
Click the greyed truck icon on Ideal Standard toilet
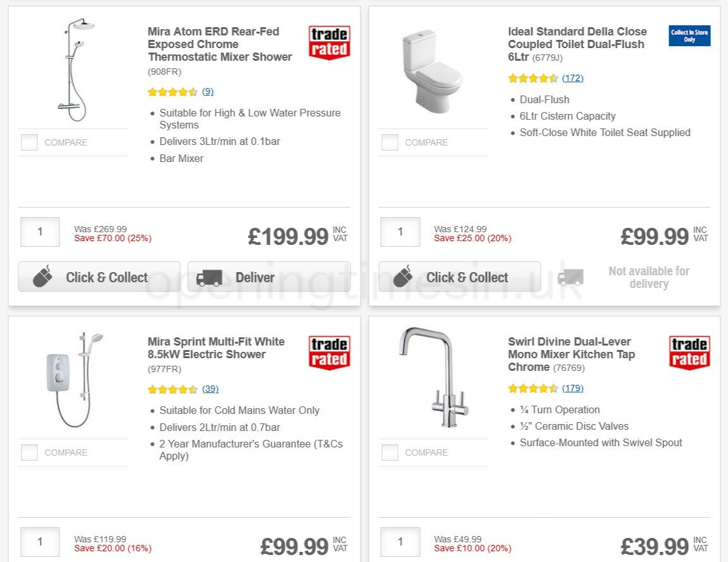point(570,277)
